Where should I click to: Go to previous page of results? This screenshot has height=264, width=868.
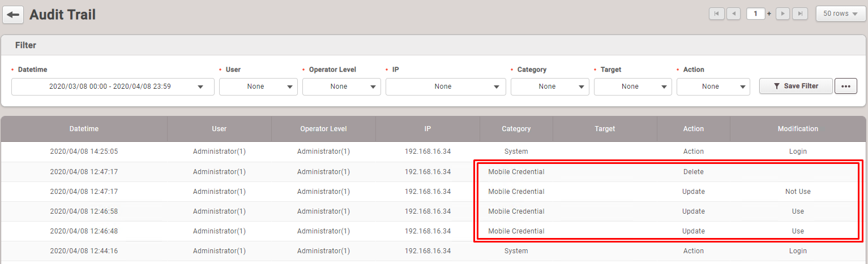click(x=733, y=14)
